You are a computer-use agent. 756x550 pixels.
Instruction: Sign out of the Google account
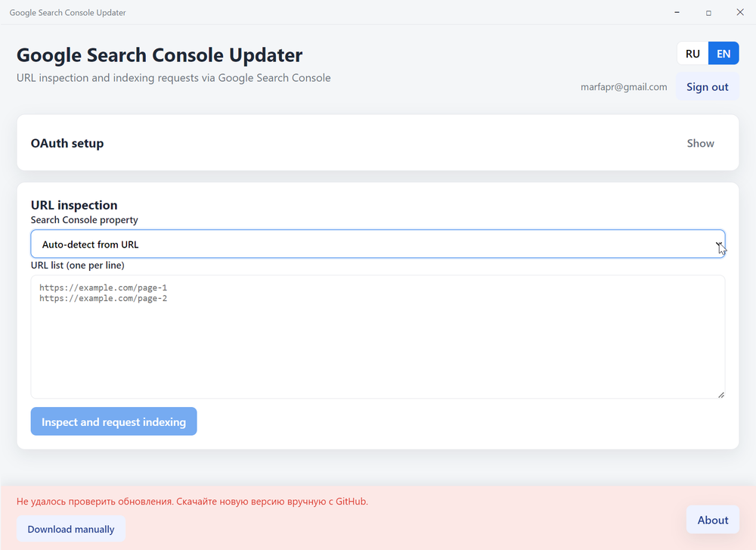point(708,87)
